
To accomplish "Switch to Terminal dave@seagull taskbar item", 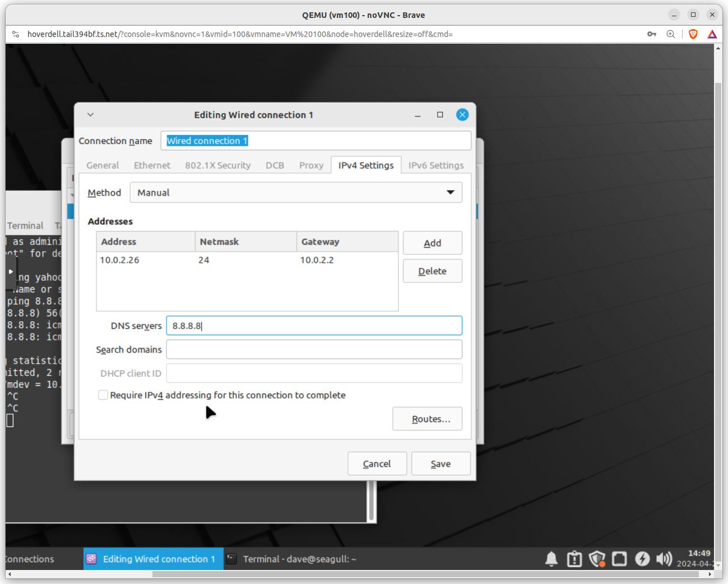I will click(x=294, y=559).
